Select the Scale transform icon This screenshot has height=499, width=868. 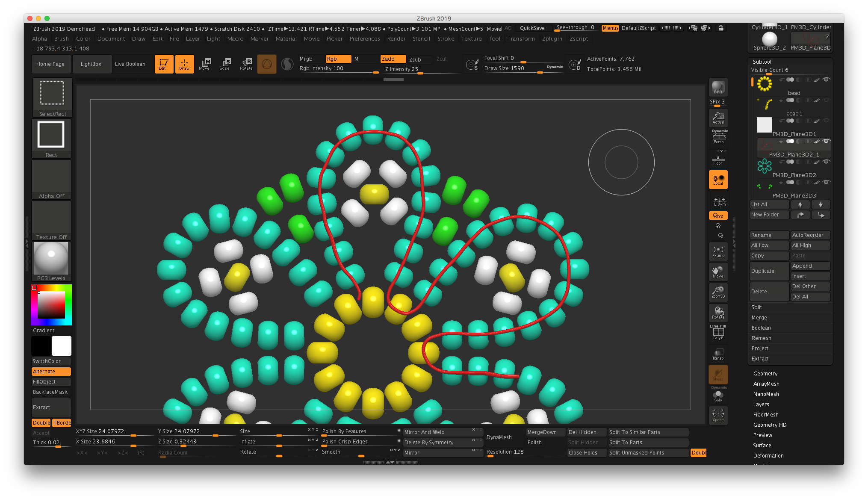pos(225,64)
